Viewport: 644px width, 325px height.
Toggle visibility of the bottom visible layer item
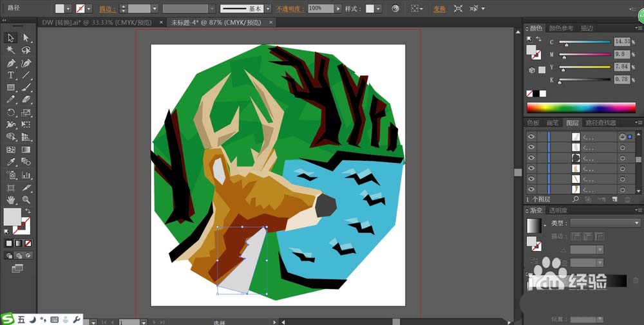point(531,189)
